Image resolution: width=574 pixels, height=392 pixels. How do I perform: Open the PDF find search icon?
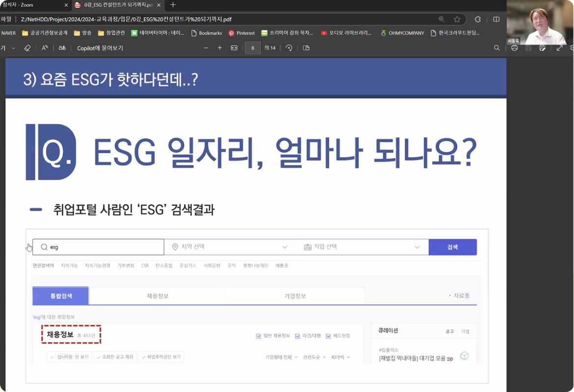(497, 48)
